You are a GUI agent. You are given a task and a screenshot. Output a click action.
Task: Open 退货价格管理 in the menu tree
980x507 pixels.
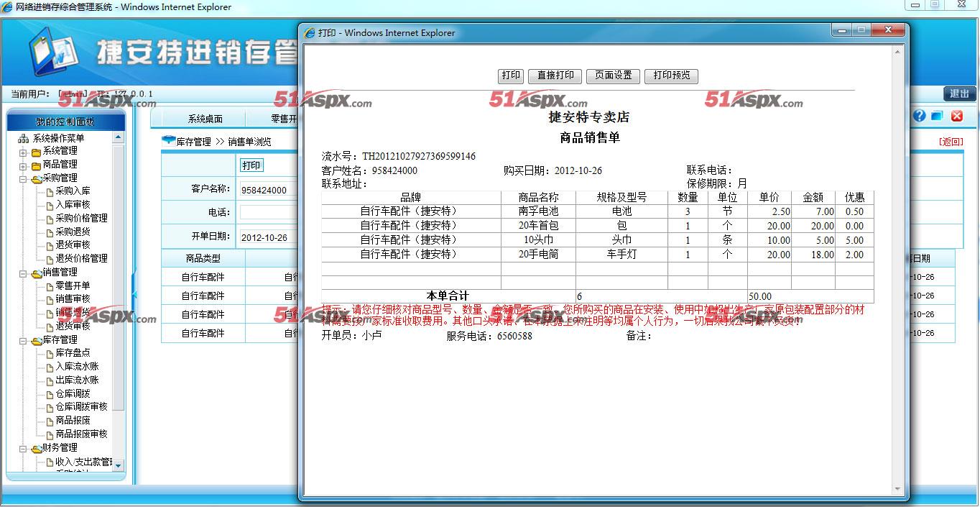point(81,258)
